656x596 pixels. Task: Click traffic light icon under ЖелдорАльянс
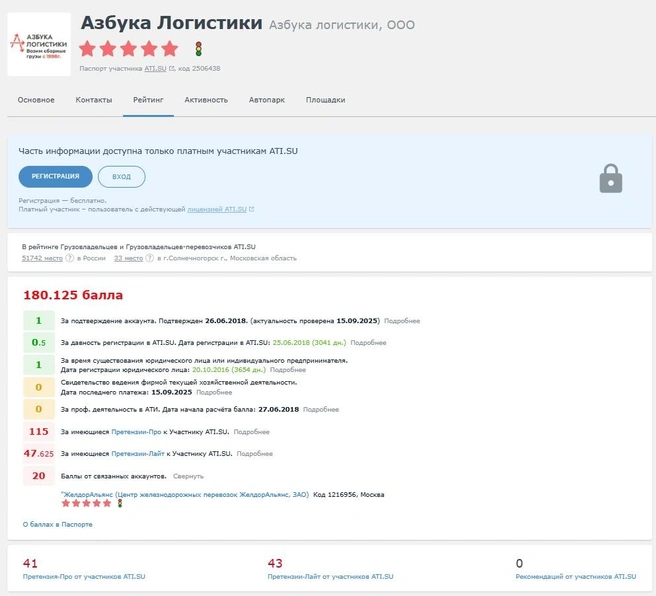(120, 503)
